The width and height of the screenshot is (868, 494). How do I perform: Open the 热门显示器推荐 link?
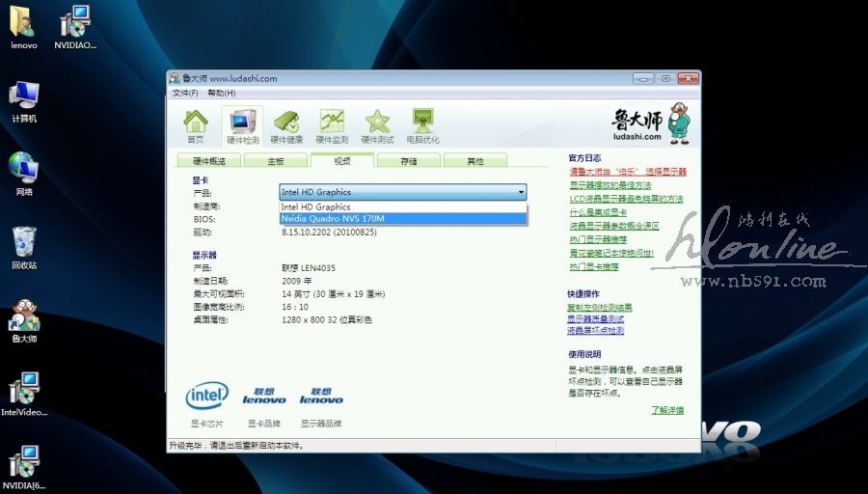pyautogui.click(x=598, y=239)
